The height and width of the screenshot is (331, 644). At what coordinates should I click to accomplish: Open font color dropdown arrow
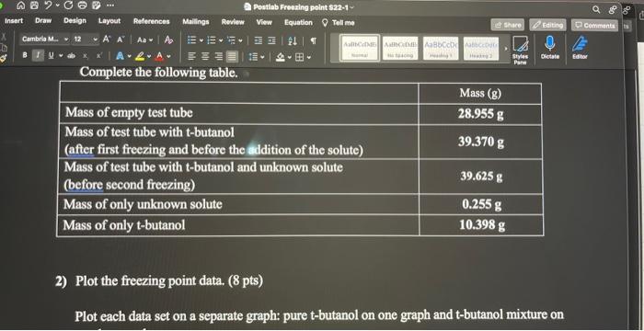pos(168,57)
